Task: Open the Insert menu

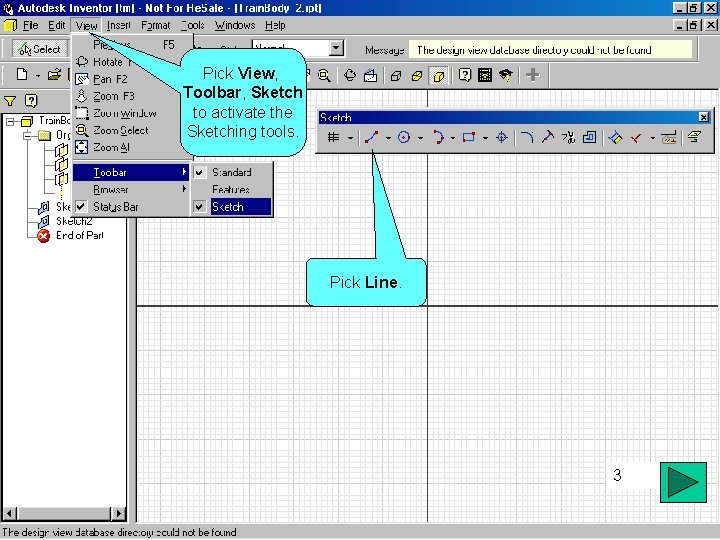Action: tap(118, 25)
